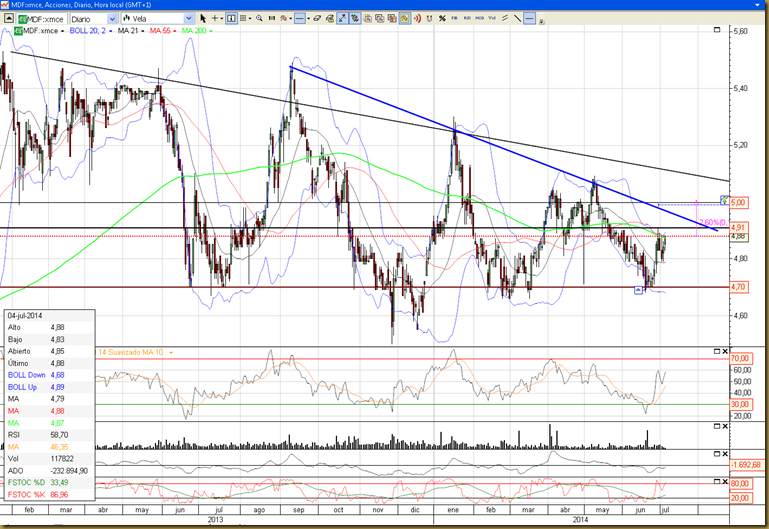Toggle the green-red arrows chart icon
Screen dimensions: 769x529
tap(354, 19)
